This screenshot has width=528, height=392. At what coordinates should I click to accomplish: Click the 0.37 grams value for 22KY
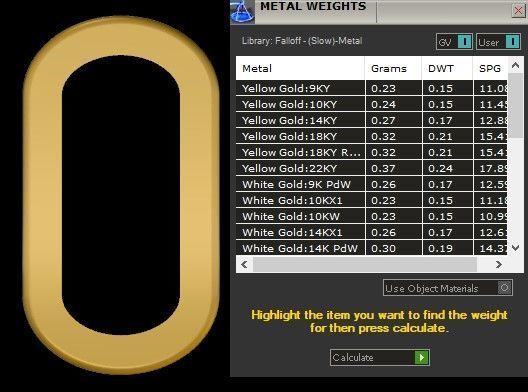[383, 168]
